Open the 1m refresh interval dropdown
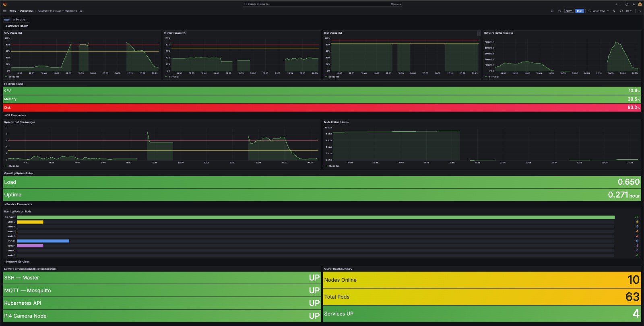 click(629, 11)
